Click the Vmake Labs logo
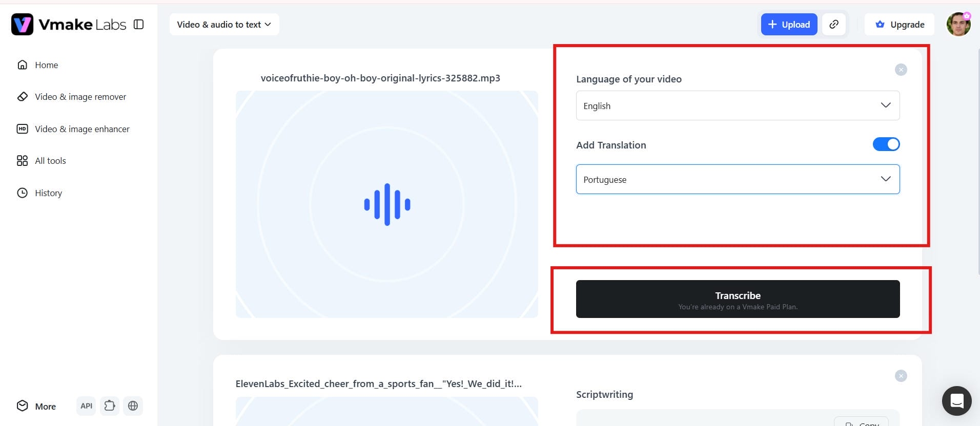Viewport: 980px width, 426px height. (69, 24)
